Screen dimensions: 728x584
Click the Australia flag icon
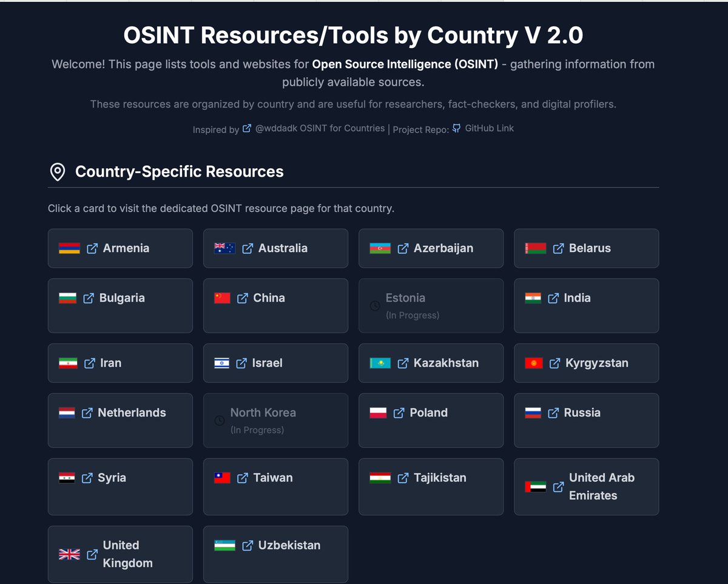coord(224,248)
